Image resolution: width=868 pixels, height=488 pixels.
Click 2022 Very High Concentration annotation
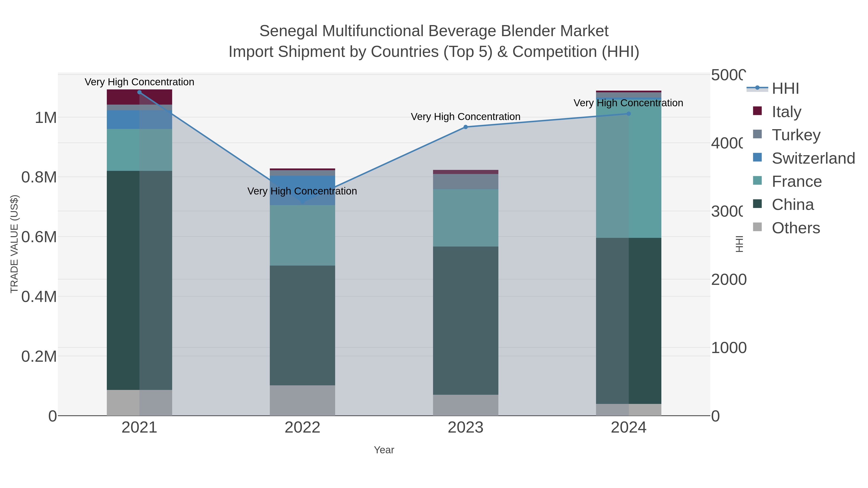point(302,191)
